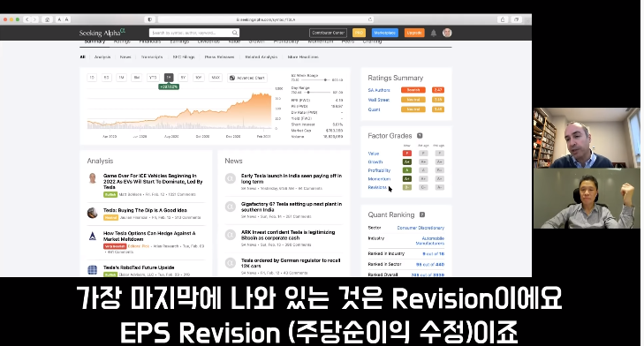
Task: Select the 1Y chart range
Action: tap(169, 78)
